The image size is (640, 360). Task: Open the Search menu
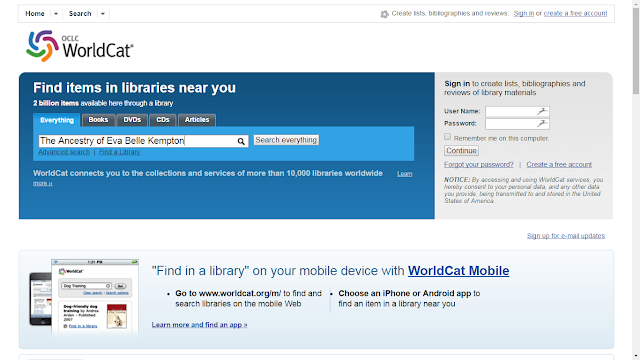point(80,14)
